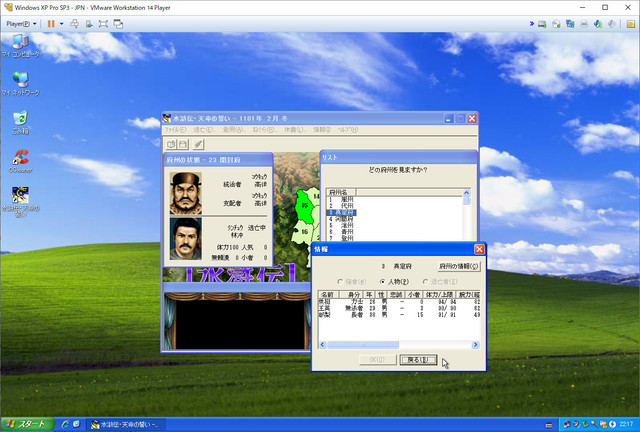Click the CD/DVD device icon in the VMware toolbar
The image size is (640, 432).
556,24
